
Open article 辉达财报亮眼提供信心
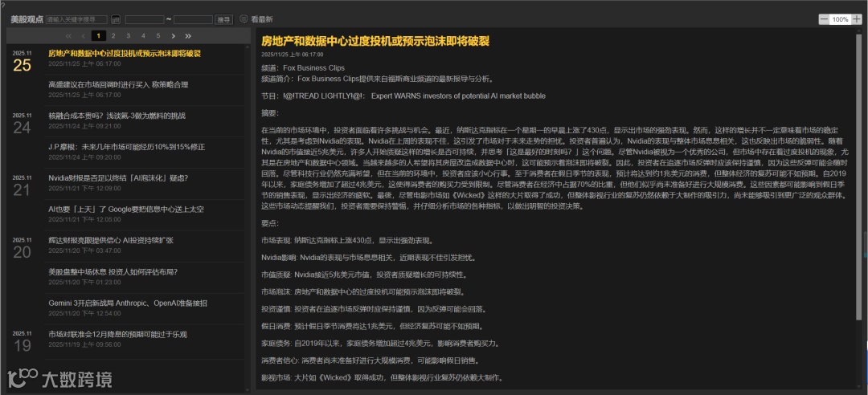click(111, 240)
